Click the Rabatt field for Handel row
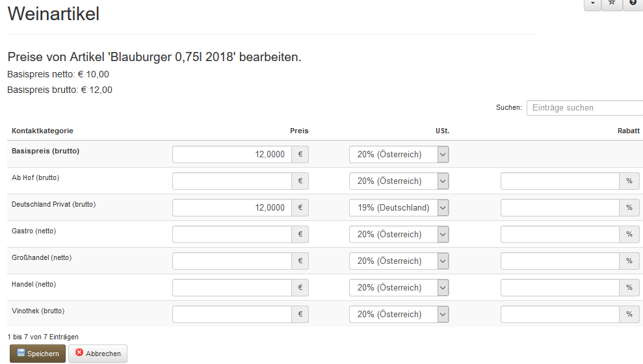The width and height of the screenshot is (643, 364). (560, 288)
